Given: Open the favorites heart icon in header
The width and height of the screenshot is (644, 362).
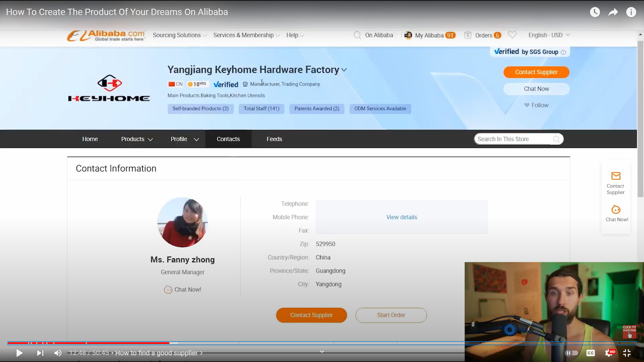Looking at the screenshot, I should click(512, 35).
